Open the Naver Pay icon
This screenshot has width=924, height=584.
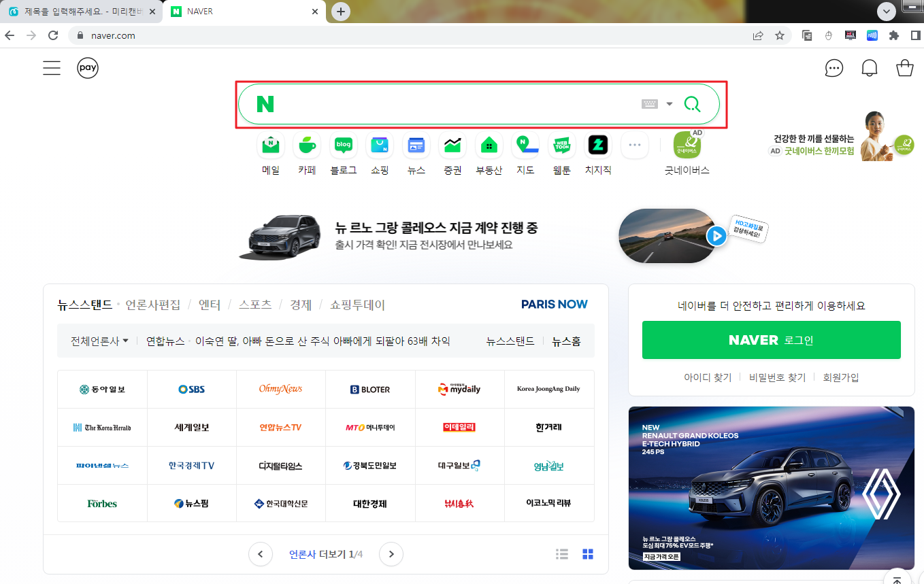pos(88,68)
